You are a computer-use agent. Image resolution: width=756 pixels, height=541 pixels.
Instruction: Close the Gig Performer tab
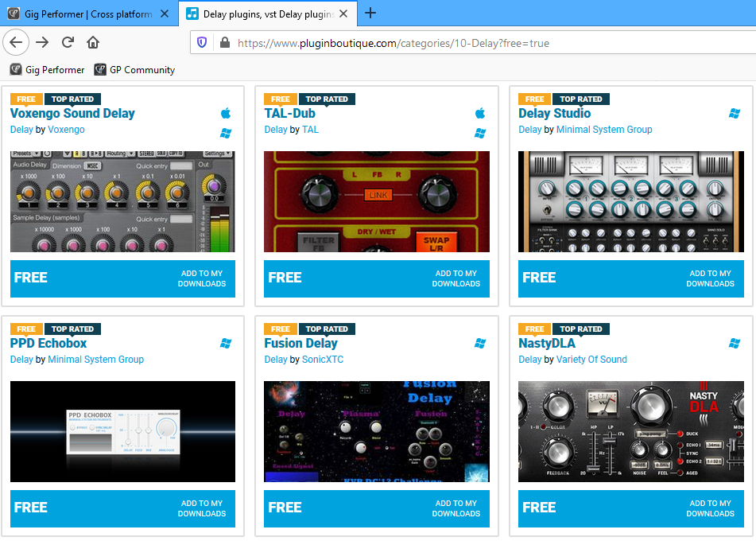tap(165, 14)
